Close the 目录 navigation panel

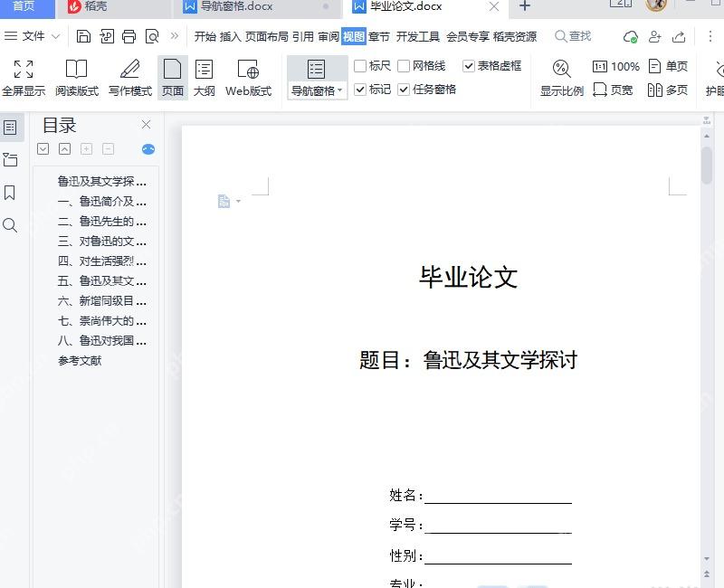[146, 124]
